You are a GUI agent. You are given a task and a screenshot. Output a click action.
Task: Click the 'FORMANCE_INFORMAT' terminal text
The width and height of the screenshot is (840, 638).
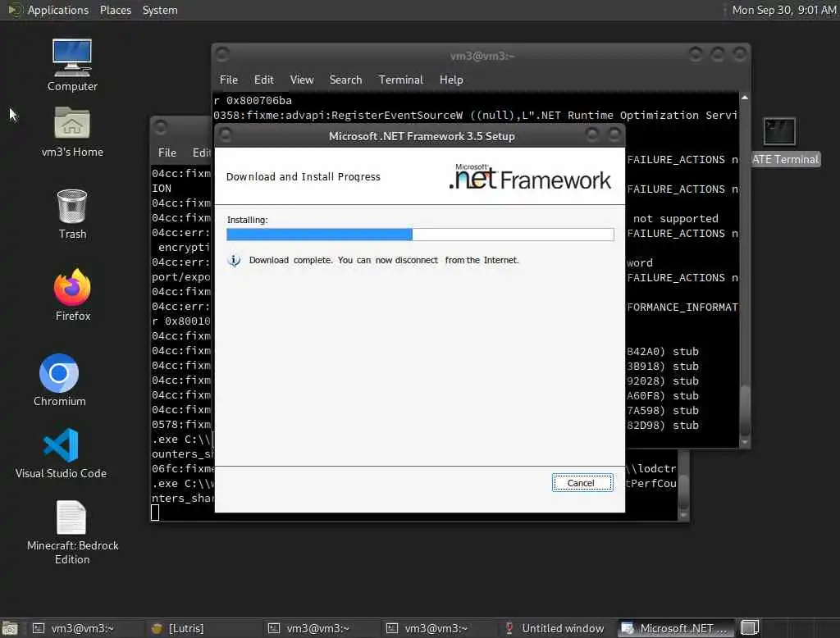[x=682, y=307]
